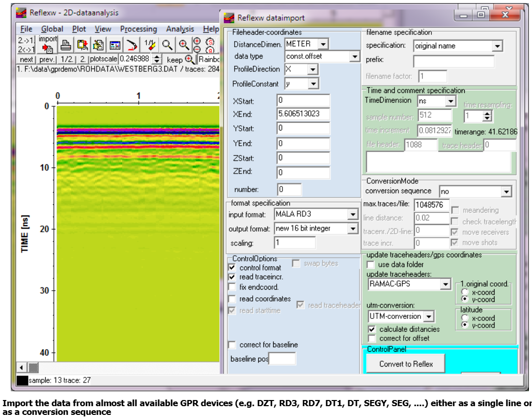Enable the fix endcoord. checkbox
This screenshot has width=532, height=419.
(x=232, y=287)
